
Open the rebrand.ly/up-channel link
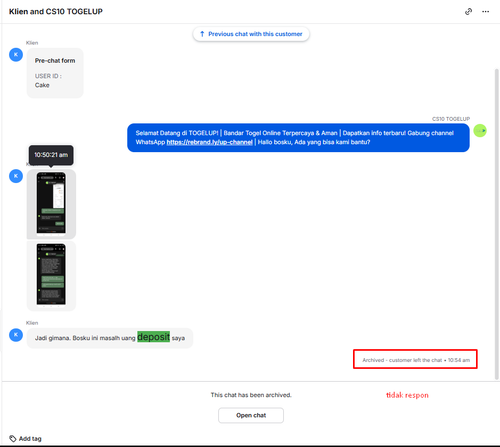(209, 142)
